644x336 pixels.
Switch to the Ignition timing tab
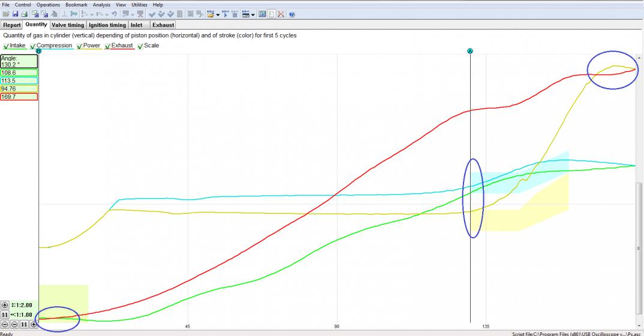107,25
